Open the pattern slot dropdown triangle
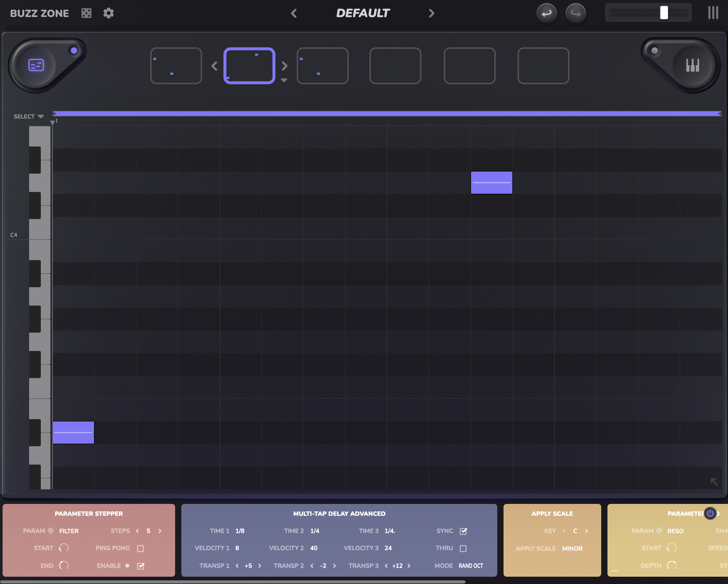 coord(284,80)
